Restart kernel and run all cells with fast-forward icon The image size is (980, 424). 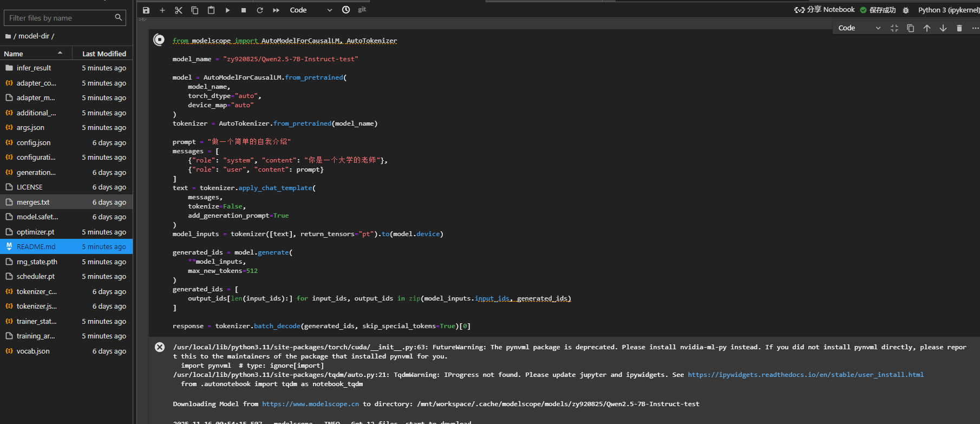tap(276, 10)
